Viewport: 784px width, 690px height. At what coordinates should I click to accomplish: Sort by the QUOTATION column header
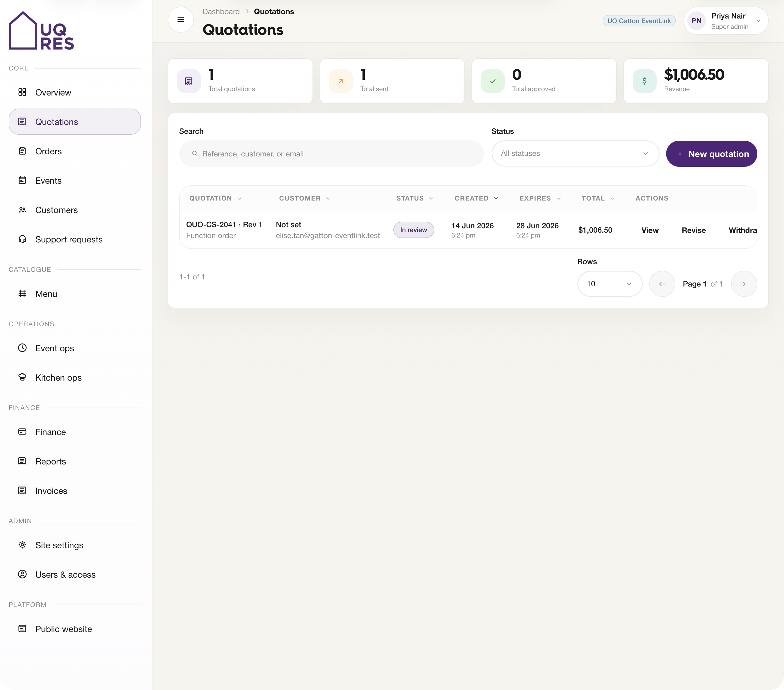[216, 198]
